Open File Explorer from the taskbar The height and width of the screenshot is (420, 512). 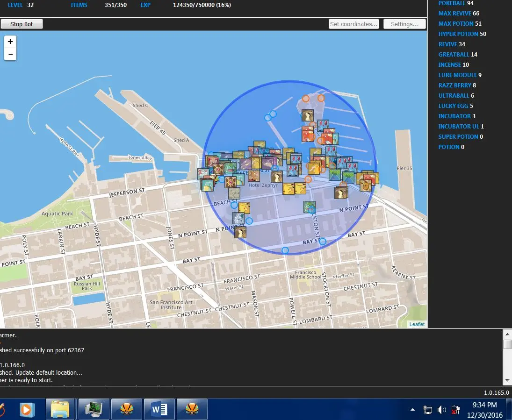tap(60, 410)
